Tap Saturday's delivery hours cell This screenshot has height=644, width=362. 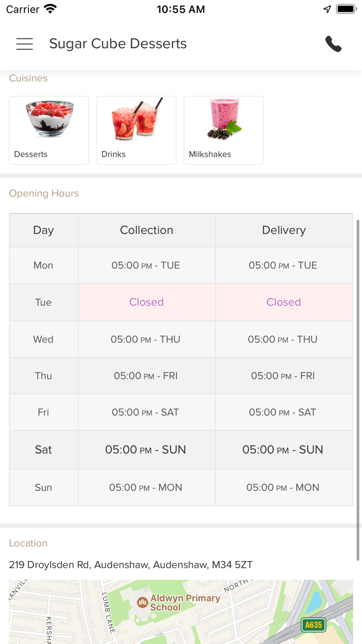point(284,450)
